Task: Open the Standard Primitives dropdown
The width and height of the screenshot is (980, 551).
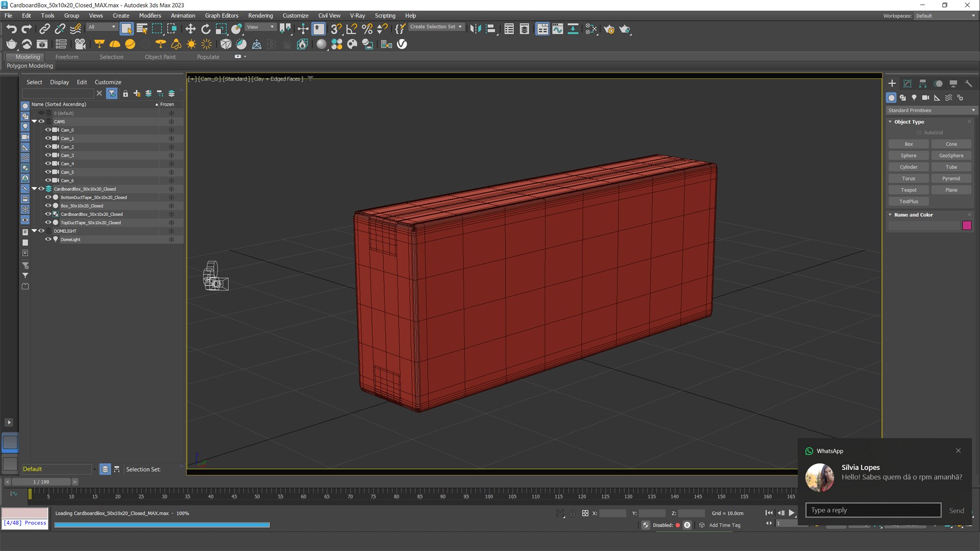Action: point(931,110)
